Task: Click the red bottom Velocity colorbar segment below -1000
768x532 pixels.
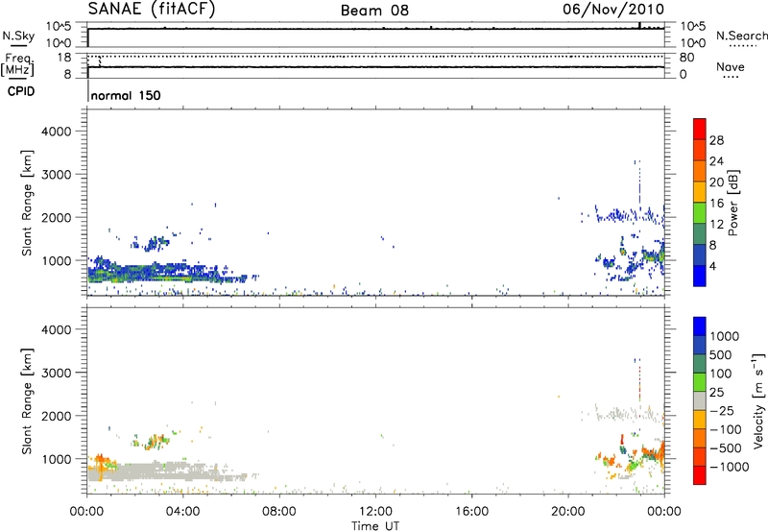Action: 700,475
